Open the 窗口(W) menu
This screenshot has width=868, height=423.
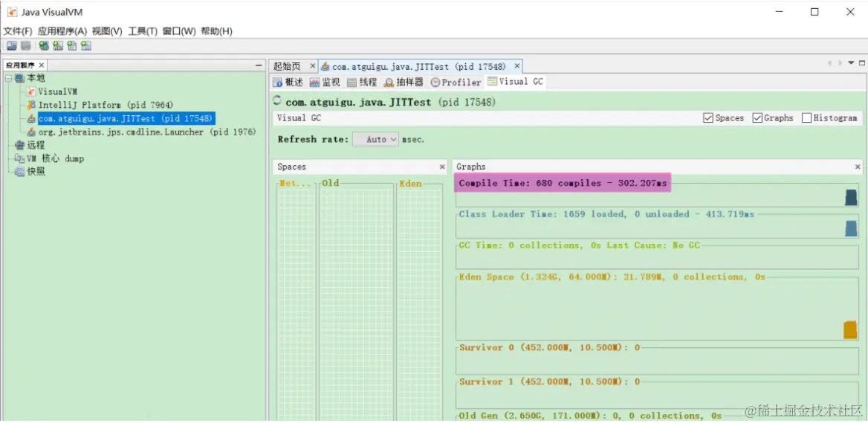point(179,31)
